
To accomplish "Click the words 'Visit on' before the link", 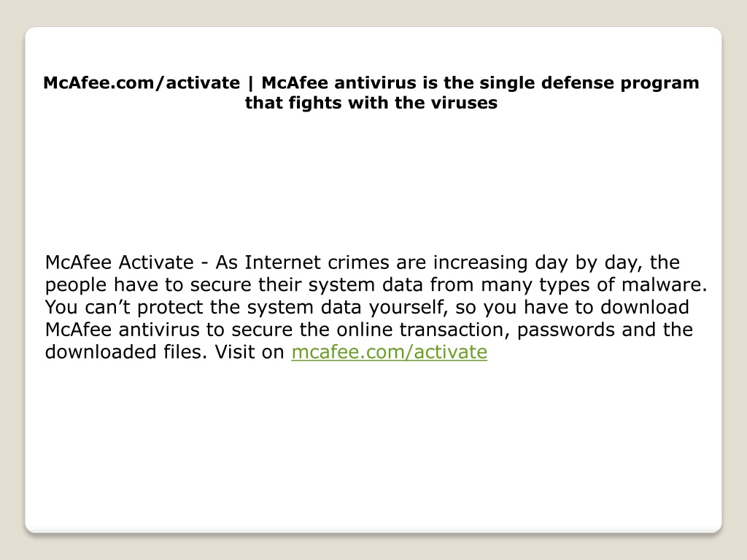I will point(249,352).
